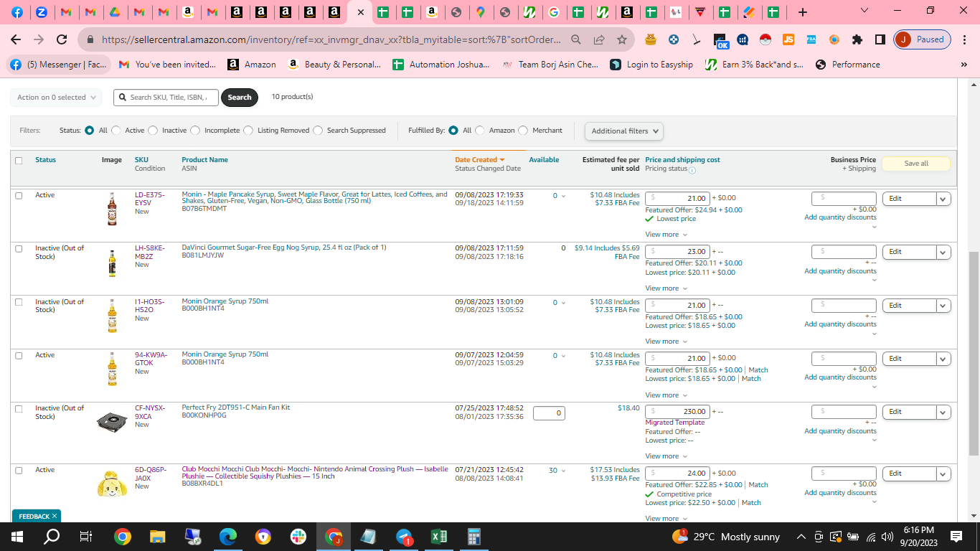Expand available 30 dropdown for Isabelle Plushie

(563, 471)
